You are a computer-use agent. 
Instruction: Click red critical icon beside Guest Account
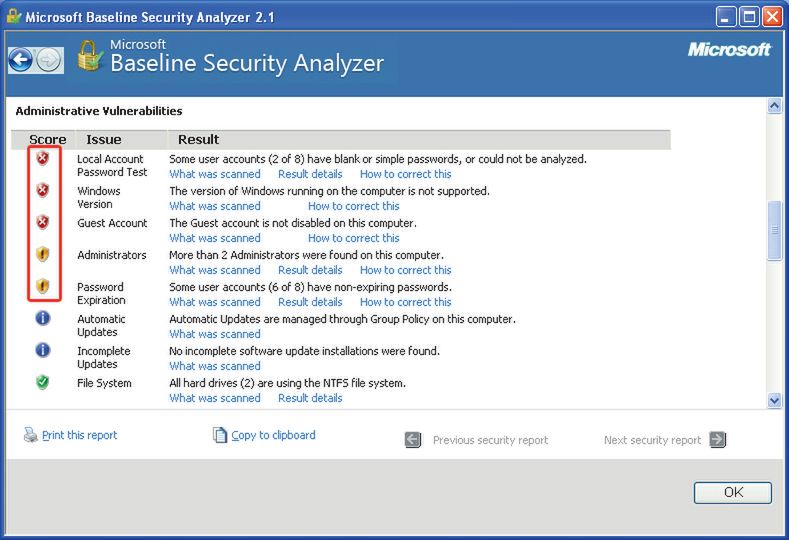[42, 223]
